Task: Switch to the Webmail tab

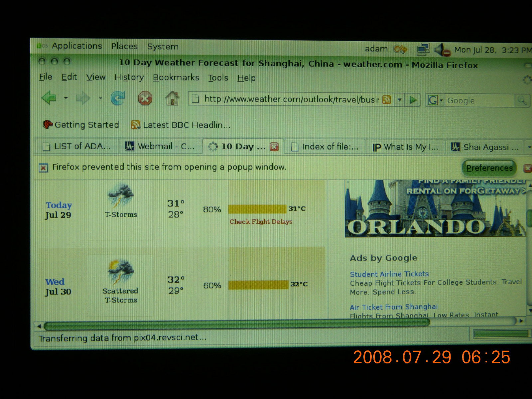Action: (x=160, y=146)
